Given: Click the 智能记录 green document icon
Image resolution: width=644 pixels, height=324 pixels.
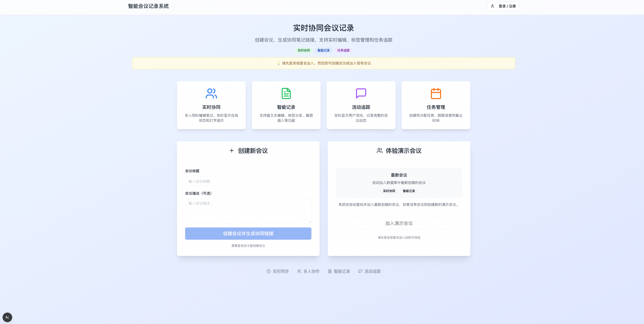Looking at the screenshot, I should [x=286, y=93].
